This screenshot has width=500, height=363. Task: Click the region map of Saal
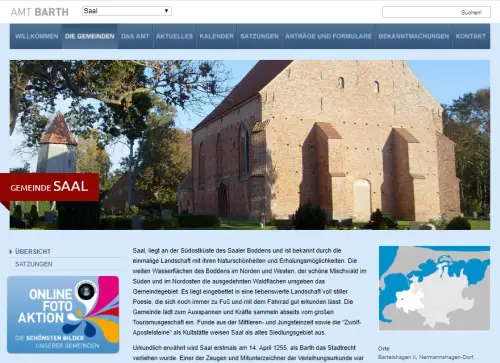click(434, 288)
